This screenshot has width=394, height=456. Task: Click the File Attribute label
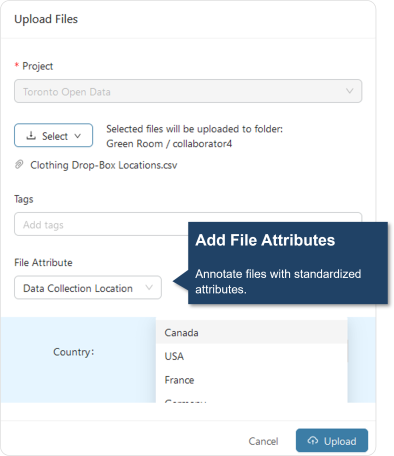[x=43, y=262]
